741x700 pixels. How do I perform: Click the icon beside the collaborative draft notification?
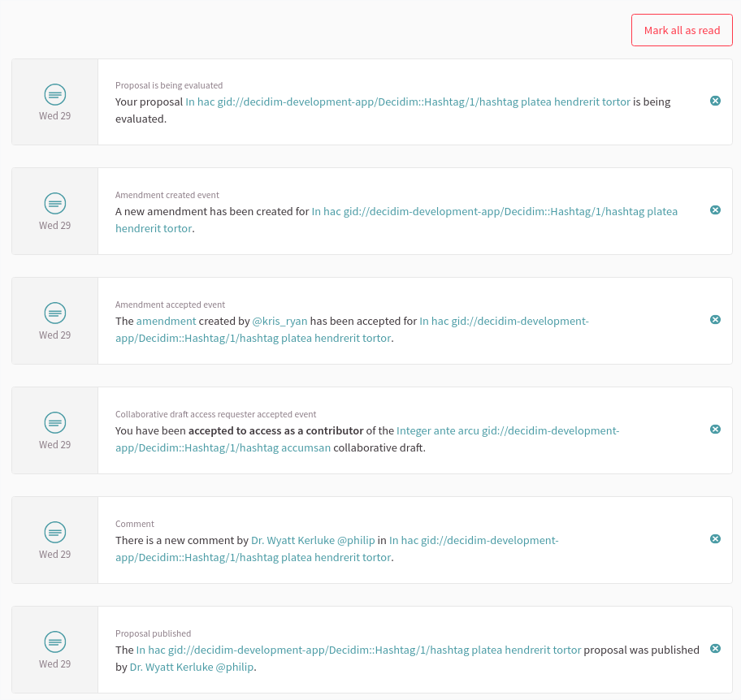click(54, 423)
